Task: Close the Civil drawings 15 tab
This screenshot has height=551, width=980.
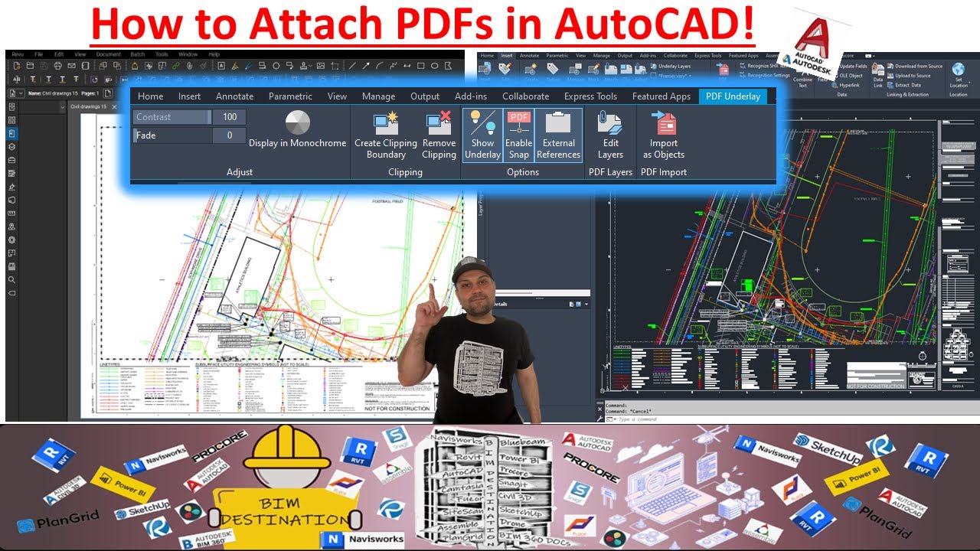Action: pyautogui.click(x=114, y=107)
